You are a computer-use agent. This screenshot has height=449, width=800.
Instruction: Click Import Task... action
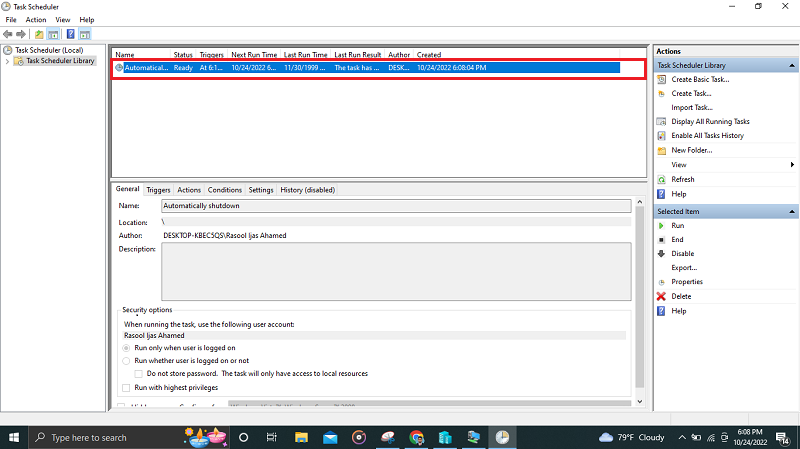click(692, 108)
